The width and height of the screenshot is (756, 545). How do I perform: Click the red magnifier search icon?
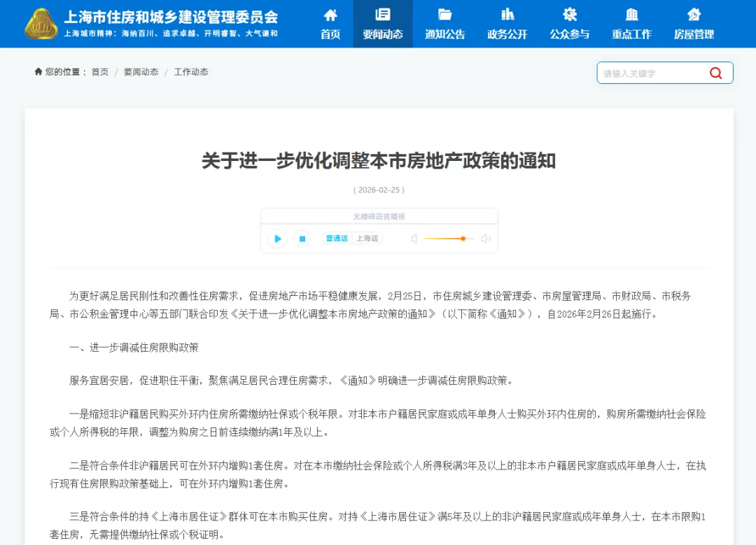[715, 73]
